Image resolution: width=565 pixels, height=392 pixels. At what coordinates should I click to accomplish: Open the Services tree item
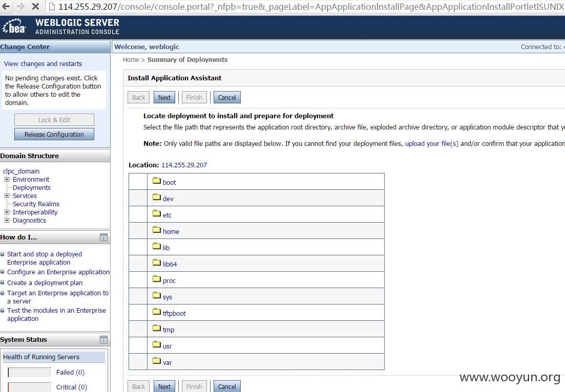(x=25, y=196)
